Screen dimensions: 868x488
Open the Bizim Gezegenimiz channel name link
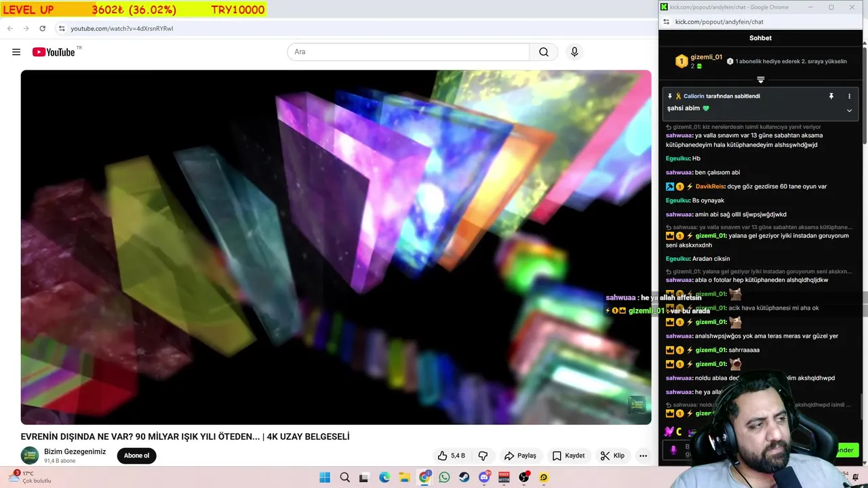(x=75, y=451)
